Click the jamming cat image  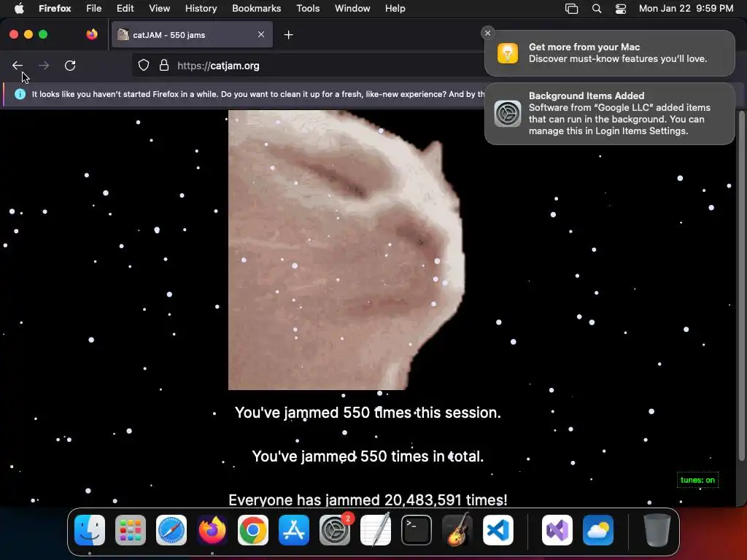(347, 250)
